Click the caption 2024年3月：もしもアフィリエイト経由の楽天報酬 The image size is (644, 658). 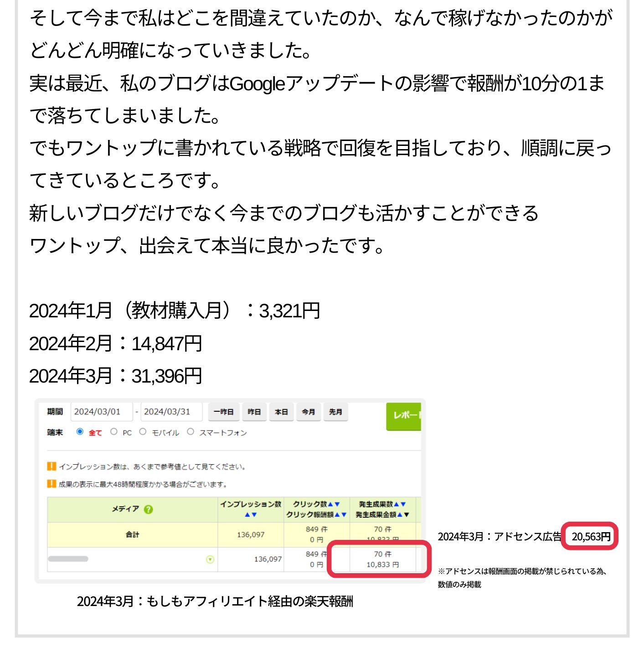click(215, 601)
